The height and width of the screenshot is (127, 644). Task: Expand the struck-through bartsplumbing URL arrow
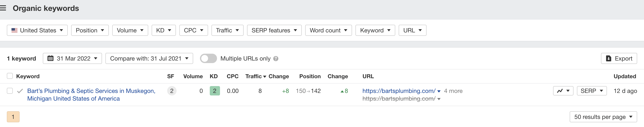(439, 99)
